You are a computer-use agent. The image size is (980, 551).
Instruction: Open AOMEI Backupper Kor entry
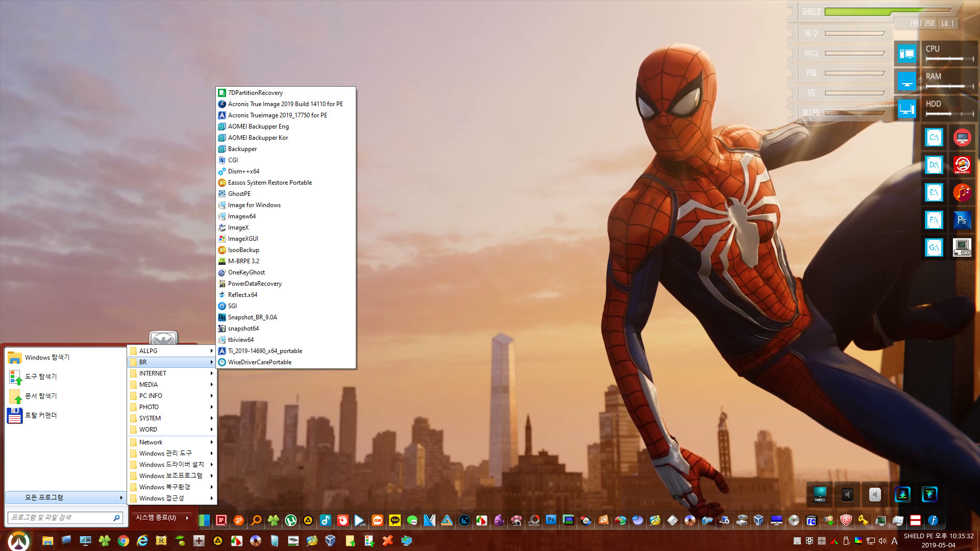286,137
